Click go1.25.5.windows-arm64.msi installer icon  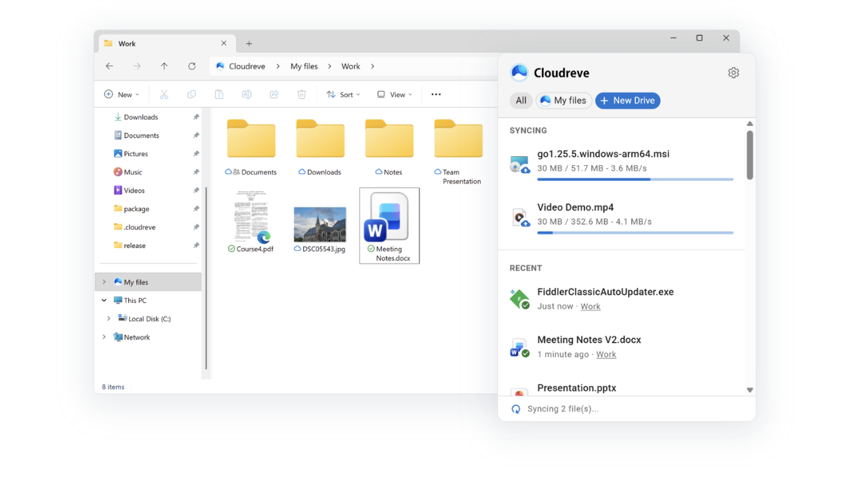519,165
